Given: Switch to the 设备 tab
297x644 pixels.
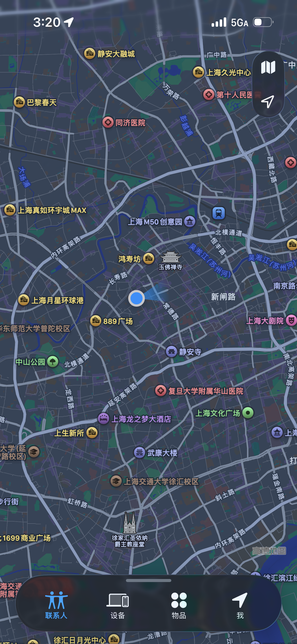Looking at the screenshot, I should [x=118, y=605].
